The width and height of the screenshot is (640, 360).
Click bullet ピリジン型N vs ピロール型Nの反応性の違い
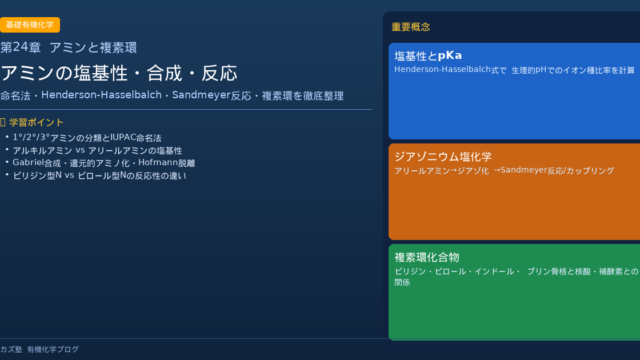pyautogui.click(x=99, y=176)
